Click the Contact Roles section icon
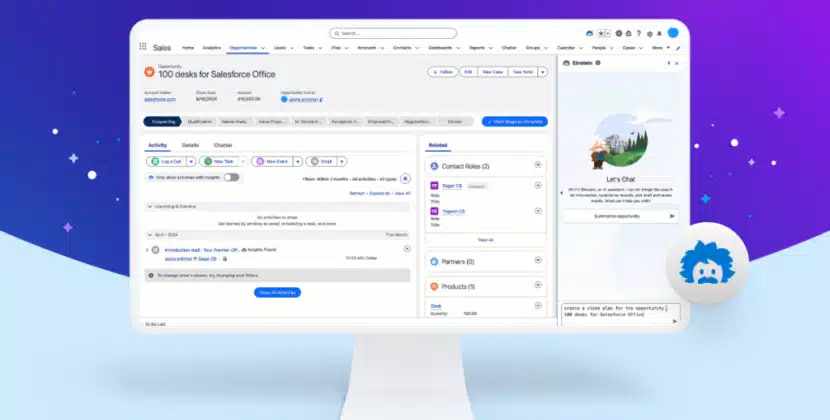Screen dimensions: 830x420 pos(434,166)
